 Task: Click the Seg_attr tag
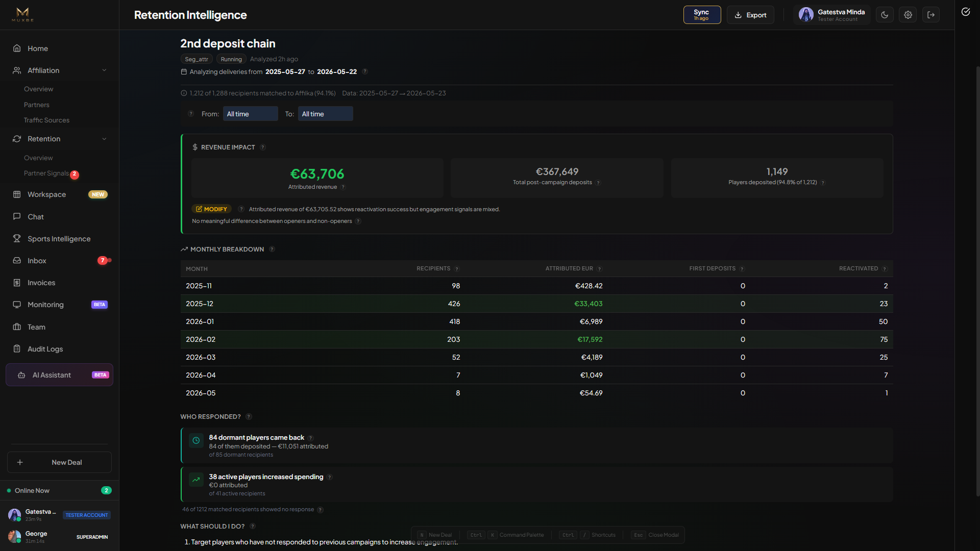click(x=197, y=59)
